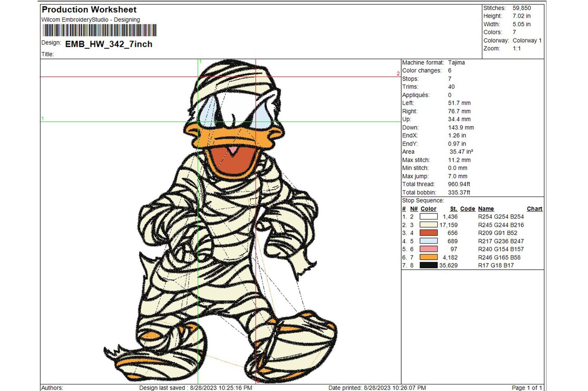Click the rust swatch R209 G91 B52
Image resolution: width=588 pixels, height=391 pixels.
(428, 233)
